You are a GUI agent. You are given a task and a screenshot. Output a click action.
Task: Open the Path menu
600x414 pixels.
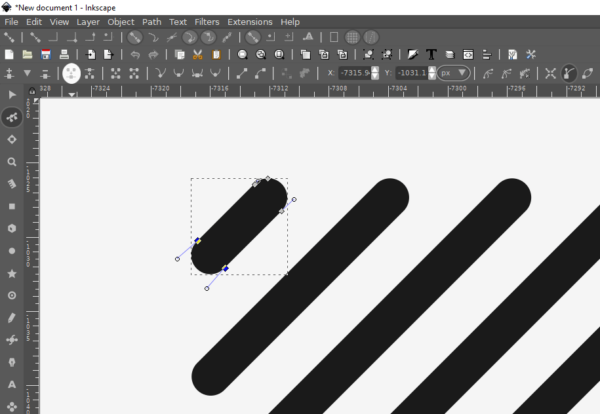(152, 22)
